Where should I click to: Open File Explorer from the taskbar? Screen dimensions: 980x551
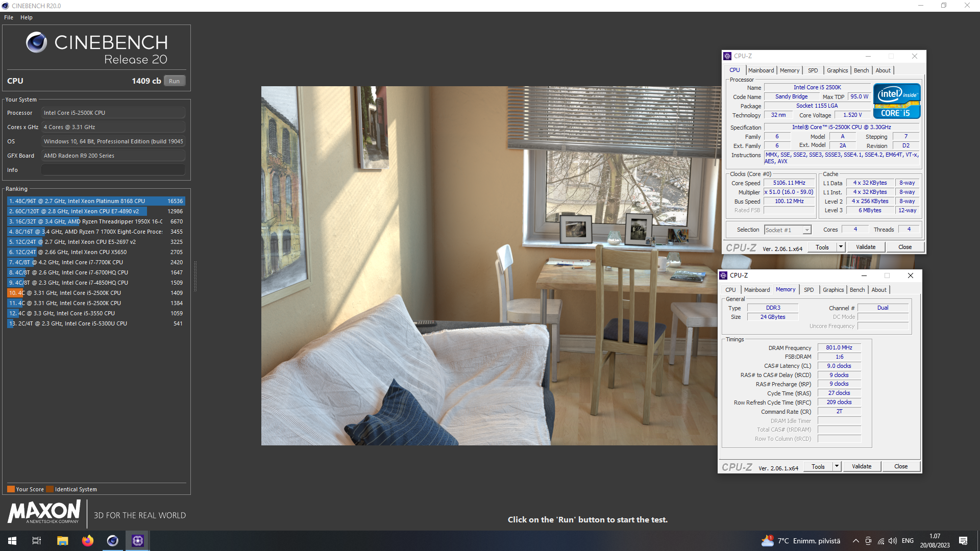pyautogui.click(x=62, y=541)
